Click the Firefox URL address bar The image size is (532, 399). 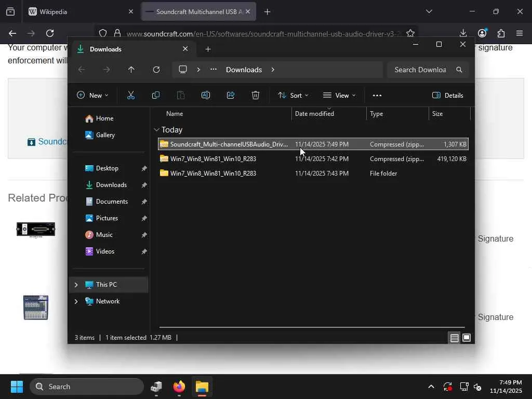coord(258,33)
